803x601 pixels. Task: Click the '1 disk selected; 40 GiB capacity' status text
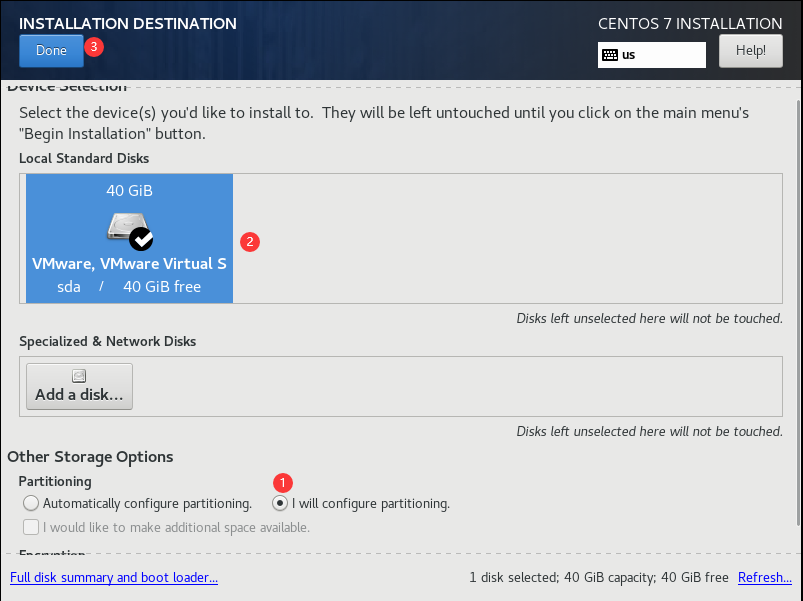click(562, 577)
